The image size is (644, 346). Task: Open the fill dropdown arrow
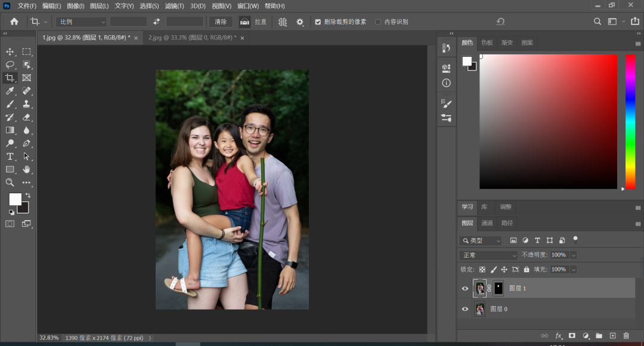pyautogui.click(x=574, y=270)
